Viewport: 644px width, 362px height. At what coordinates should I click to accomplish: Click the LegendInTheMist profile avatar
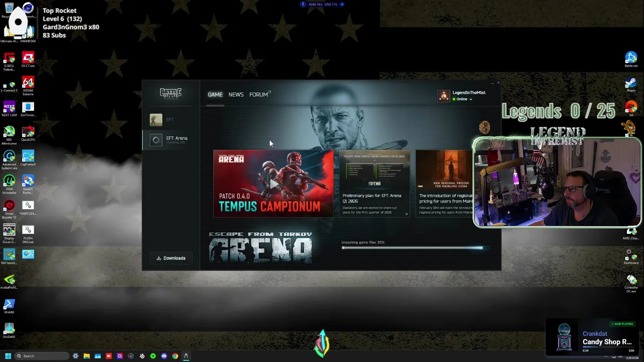[x=443, y=96]
